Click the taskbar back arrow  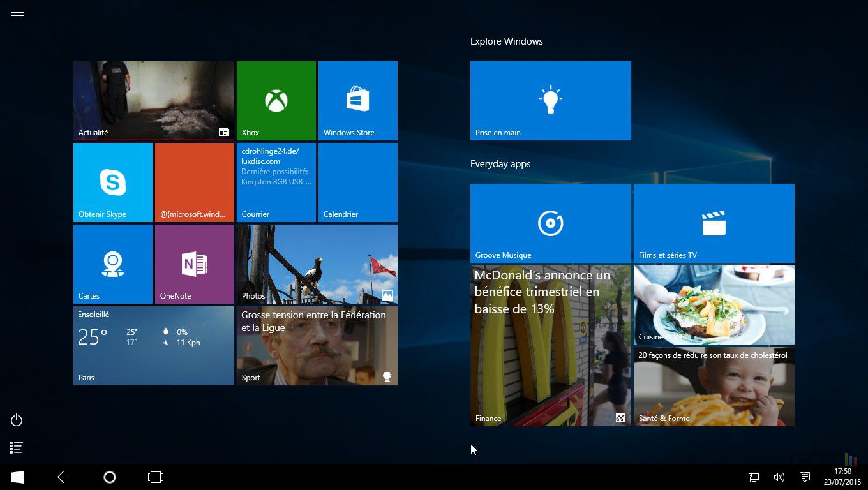click(64, 477)
